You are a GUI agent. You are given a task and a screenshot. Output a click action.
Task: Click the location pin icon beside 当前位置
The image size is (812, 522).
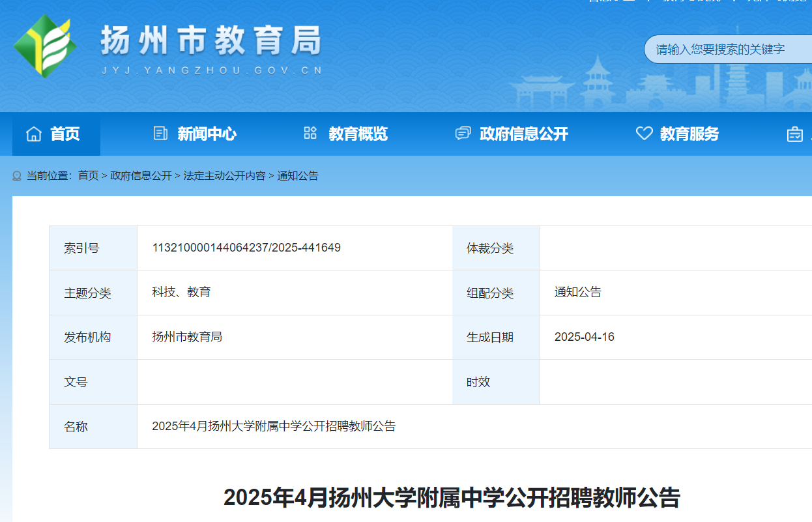[x=17, y=176]
